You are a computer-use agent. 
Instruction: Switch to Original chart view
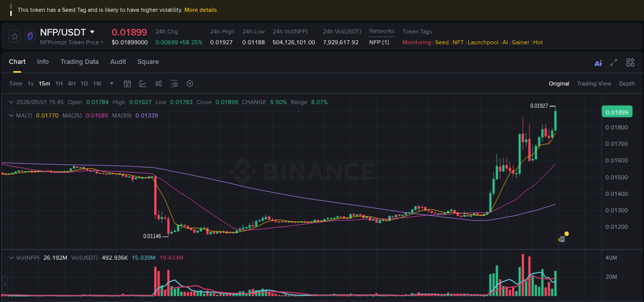pyautogui.click(x=559, y=83)
